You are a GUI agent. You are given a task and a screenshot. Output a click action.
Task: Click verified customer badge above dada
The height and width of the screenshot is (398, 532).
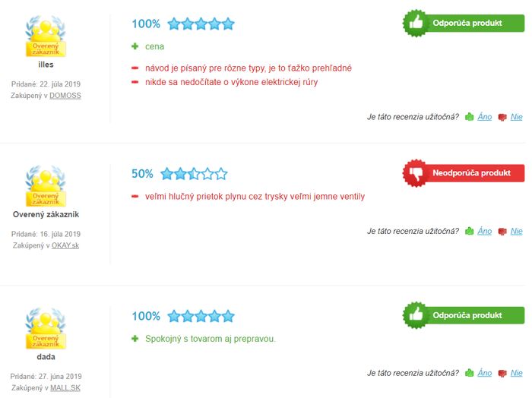click(46, 328)
